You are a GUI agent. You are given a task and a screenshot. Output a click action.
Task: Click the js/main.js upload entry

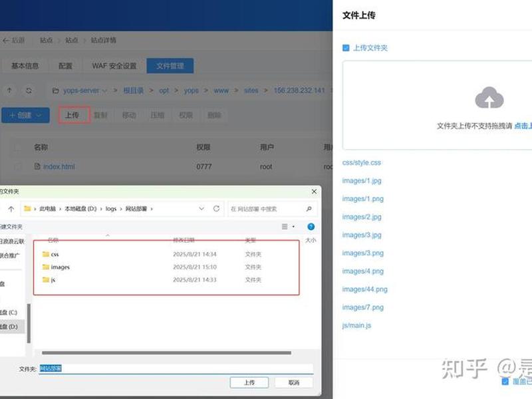point(356,326)
